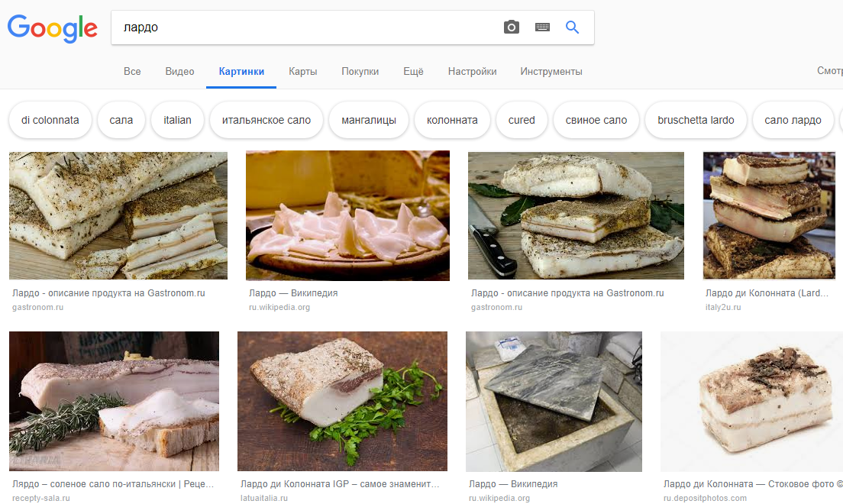Screen dimensions: 843x504
Task: Open latuaitalia.ru lardo image with parsley
Action: tap(342, 401)
